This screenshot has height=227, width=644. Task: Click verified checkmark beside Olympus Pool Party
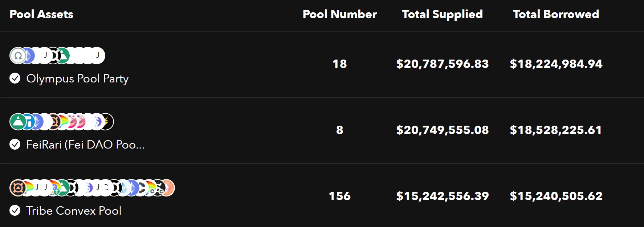tap(15, 78)
